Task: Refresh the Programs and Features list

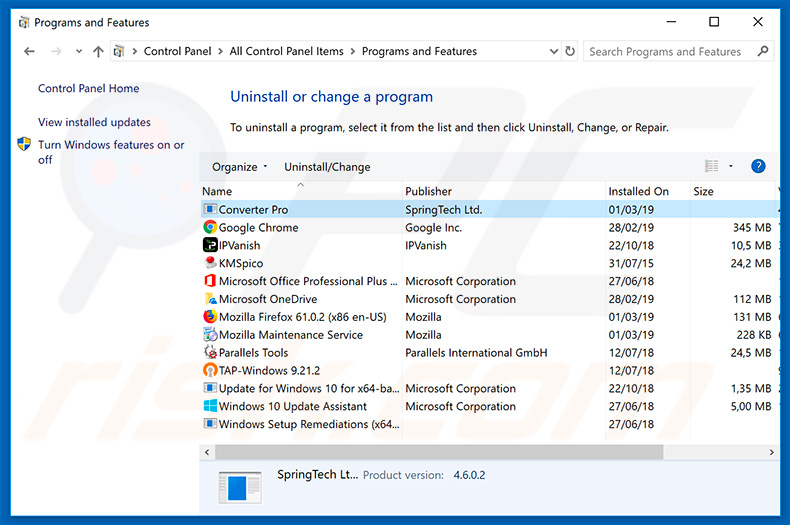Action: (x=570, y=51)
